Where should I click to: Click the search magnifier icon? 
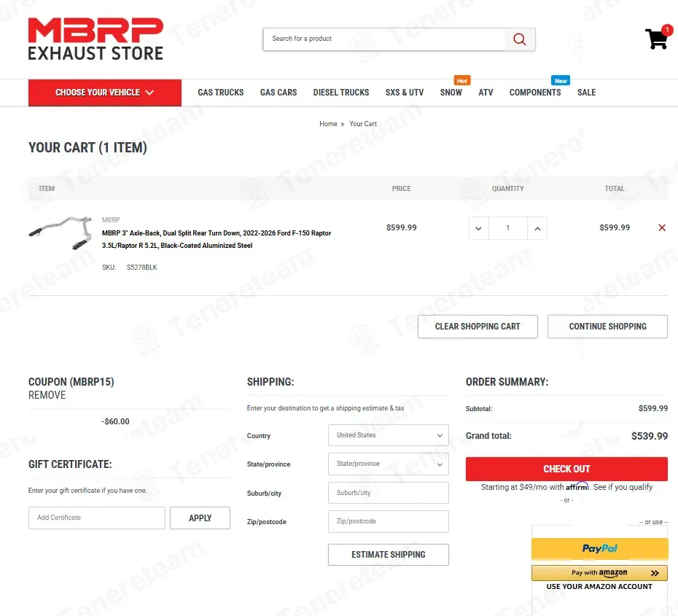pos(520,39)
